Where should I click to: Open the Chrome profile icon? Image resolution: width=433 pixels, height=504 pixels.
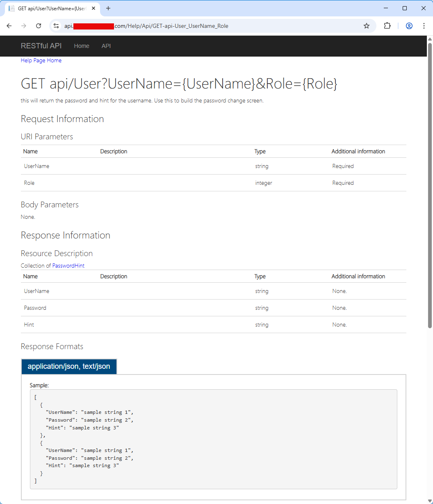(x=409, y=26)
